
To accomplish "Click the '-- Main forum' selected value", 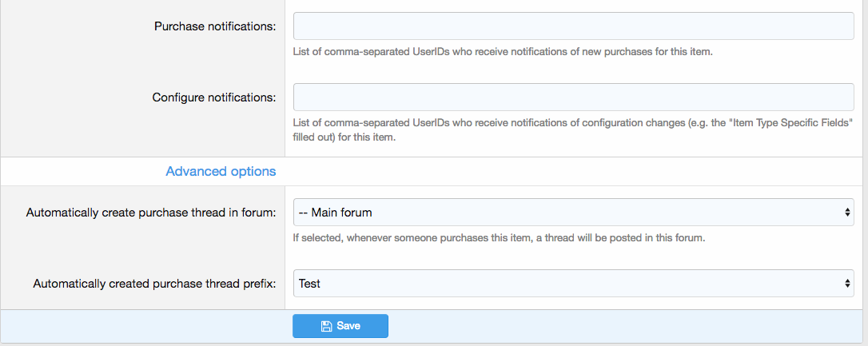I will [x=335, y=213].
